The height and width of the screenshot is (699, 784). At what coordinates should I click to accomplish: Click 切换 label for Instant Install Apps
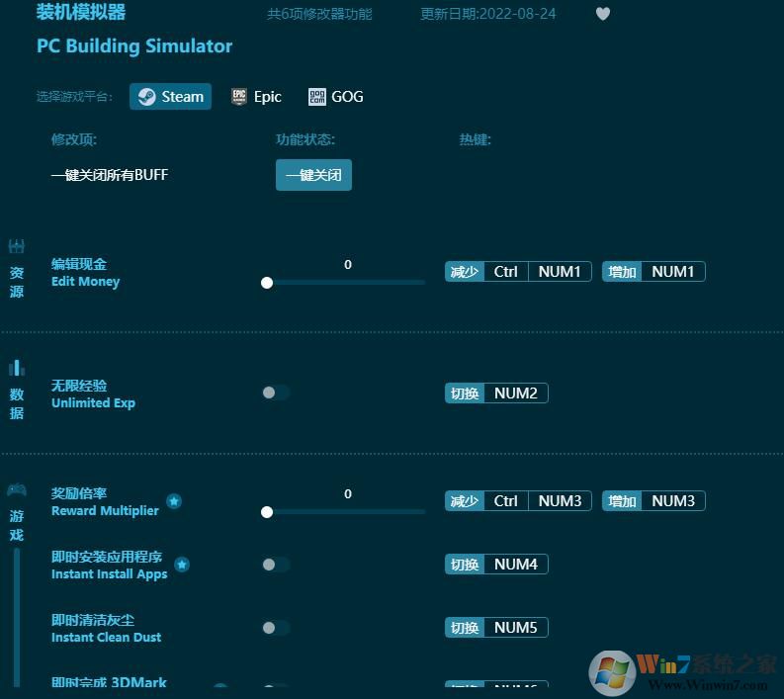(465, 564)
